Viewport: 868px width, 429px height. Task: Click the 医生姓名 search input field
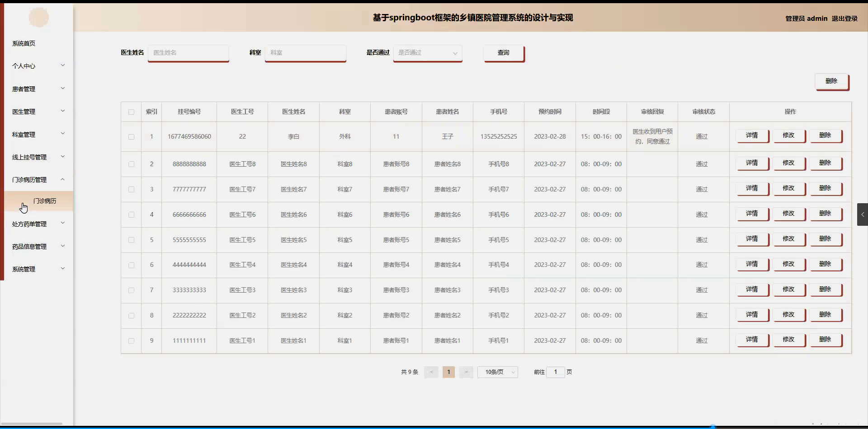click(189, 53)
